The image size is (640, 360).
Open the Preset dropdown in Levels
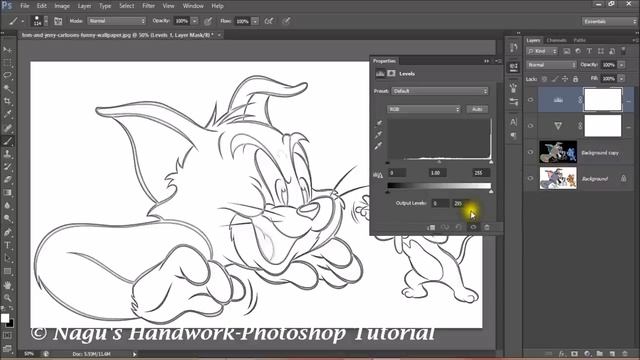coord(440,91)
